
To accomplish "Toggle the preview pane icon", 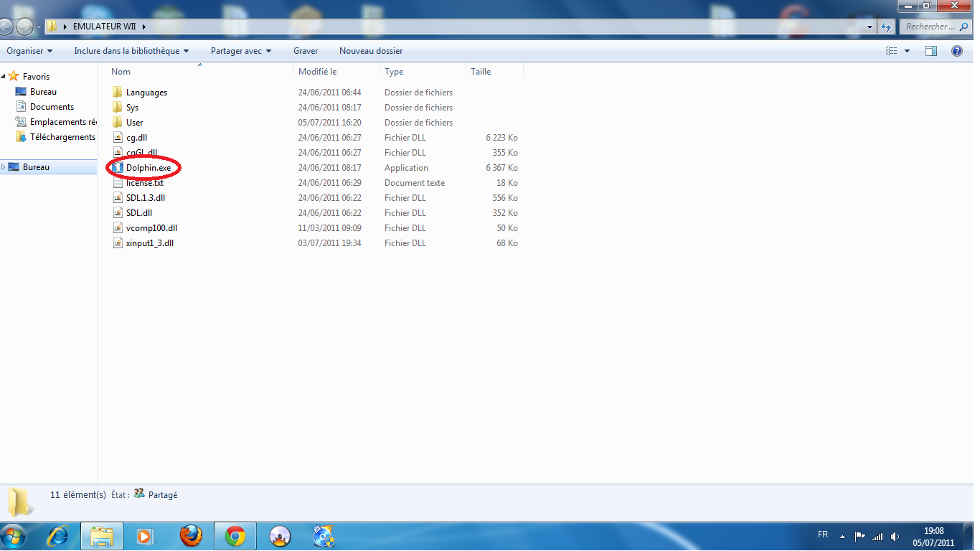I will coord(931,51).
